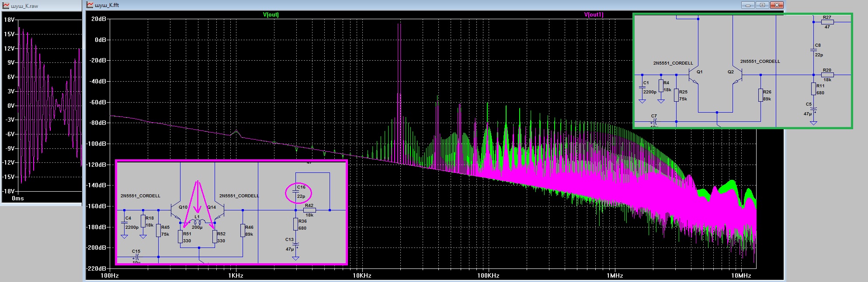The image size is (868, 282).
Task: Select resistor R11 680 in green schematic
Action: click(813, 89)
